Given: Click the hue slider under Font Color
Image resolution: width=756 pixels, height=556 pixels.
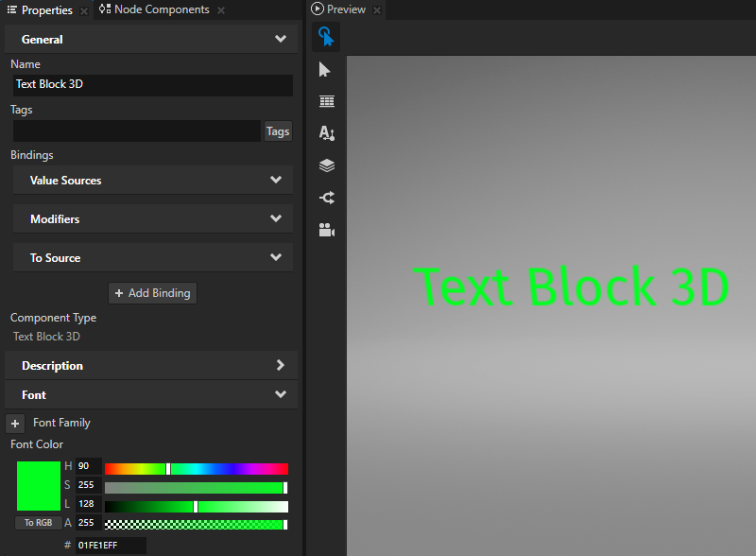Looking at the screenshot, I should pyautogui.click(x=196, y=466).
